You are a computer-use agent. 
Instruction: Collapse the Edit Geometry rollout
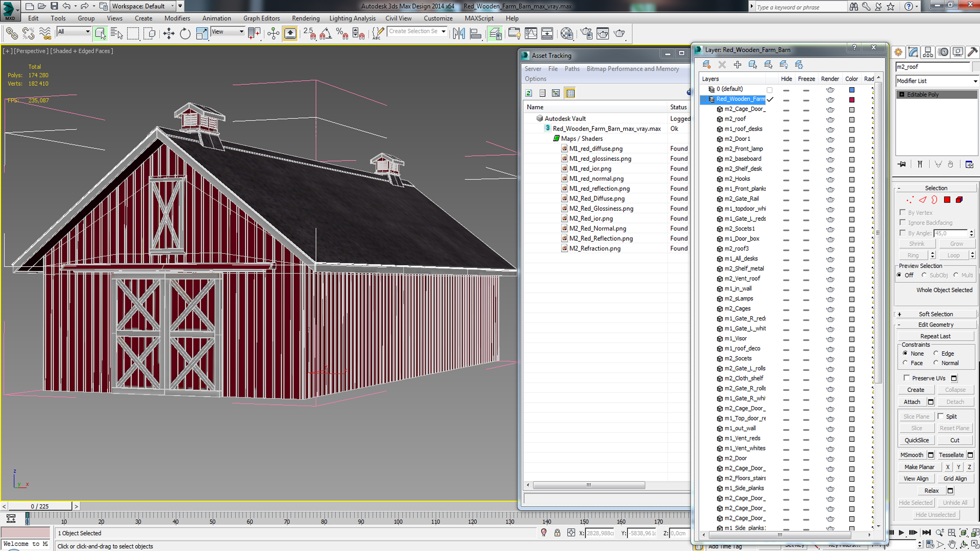936,324
